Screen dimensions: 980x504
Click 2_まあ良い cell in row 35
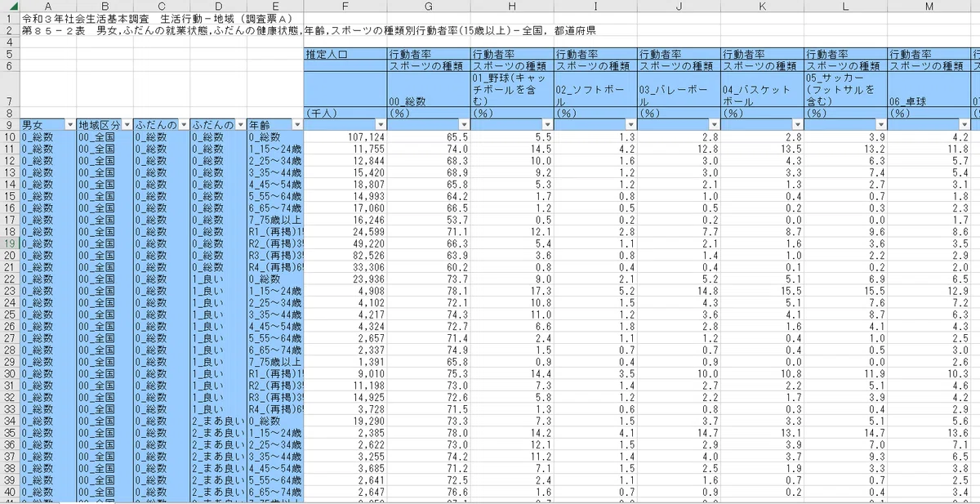click(x=218, y=434)
